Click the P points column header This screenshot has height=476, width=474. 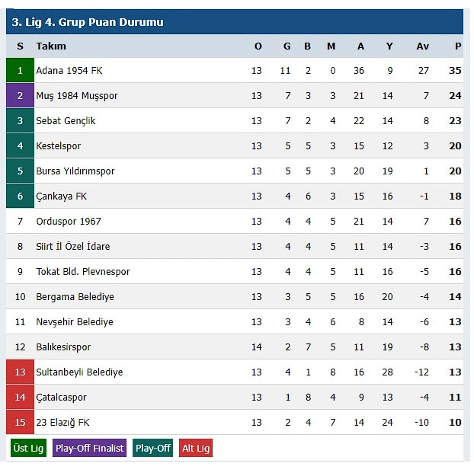[x=458, y=46]
